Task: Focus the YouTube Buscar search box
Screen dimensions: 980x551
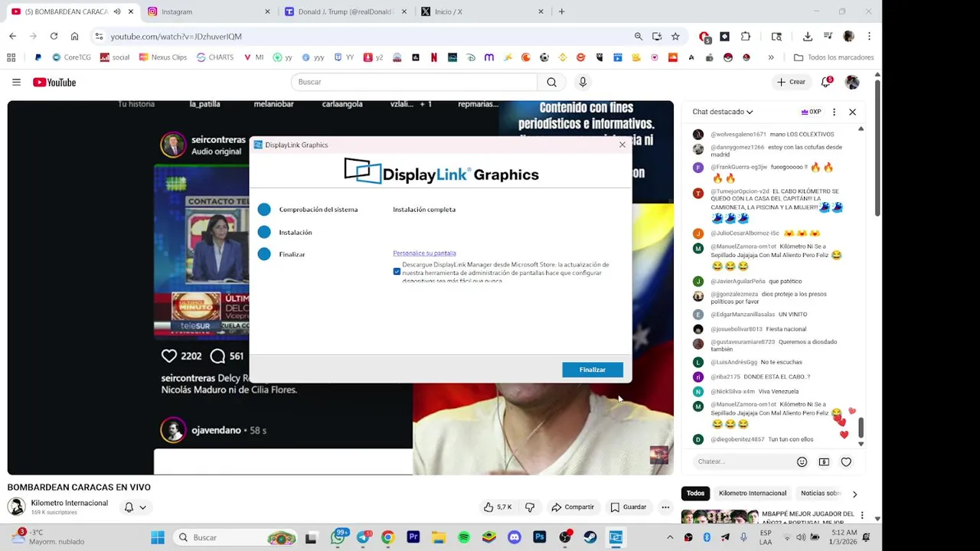Action: point(413,82)
